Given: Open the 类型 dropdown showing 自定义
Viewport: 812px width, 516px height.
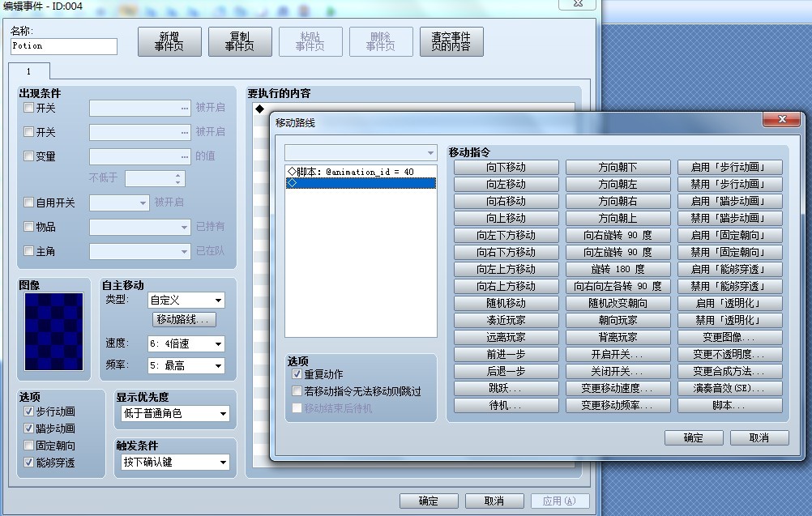Looking at the screenshot, I should point(186,301).
